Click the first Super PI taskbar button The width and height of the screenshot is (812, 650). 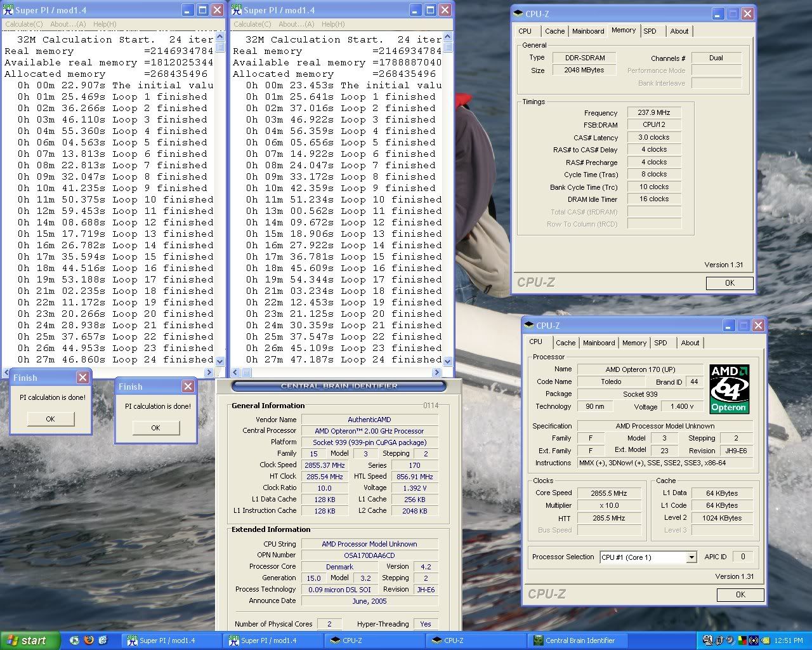(x=172, y=640)
